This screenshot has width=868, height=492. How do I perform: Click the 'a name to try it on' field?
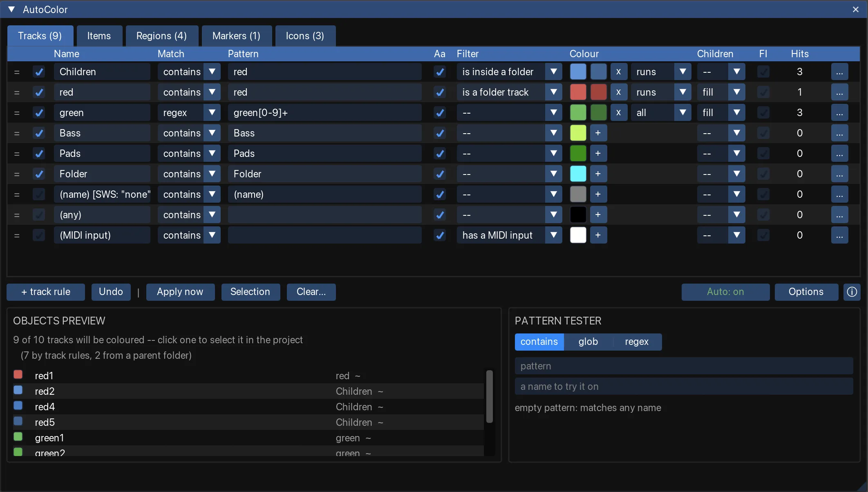[x=684, y=387]
